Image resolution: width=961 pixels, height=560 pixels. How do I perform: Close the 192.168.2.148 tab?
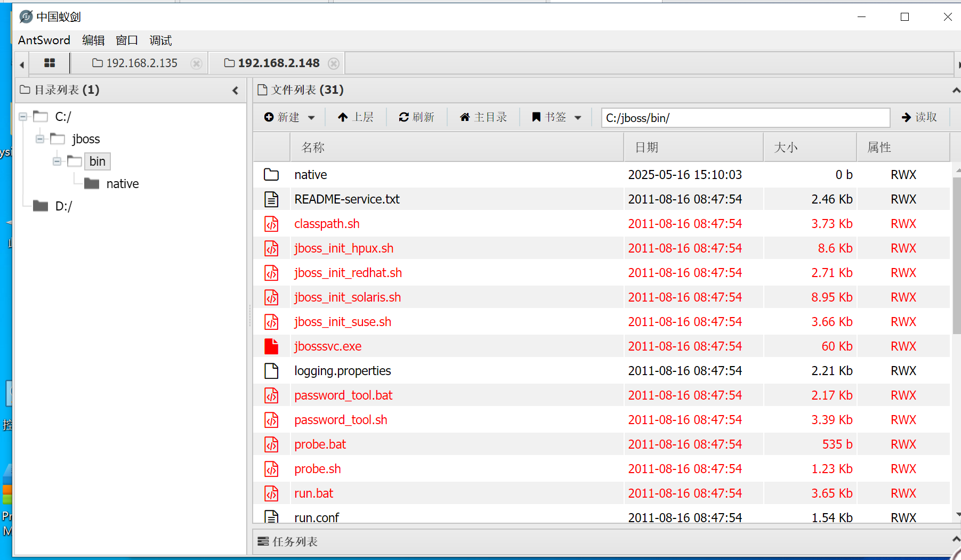click(334, 63)
